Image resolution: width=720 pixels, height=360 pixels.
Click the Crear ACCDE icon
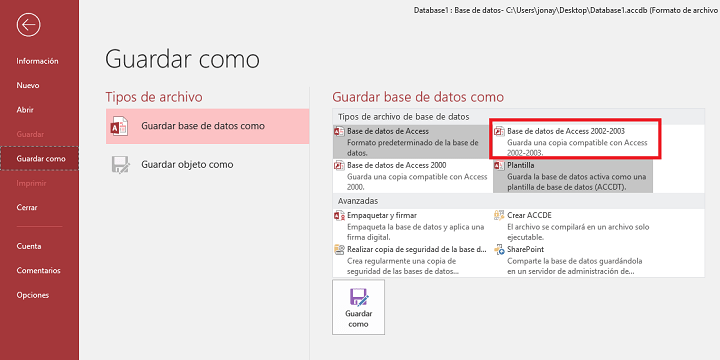(499, 215)
